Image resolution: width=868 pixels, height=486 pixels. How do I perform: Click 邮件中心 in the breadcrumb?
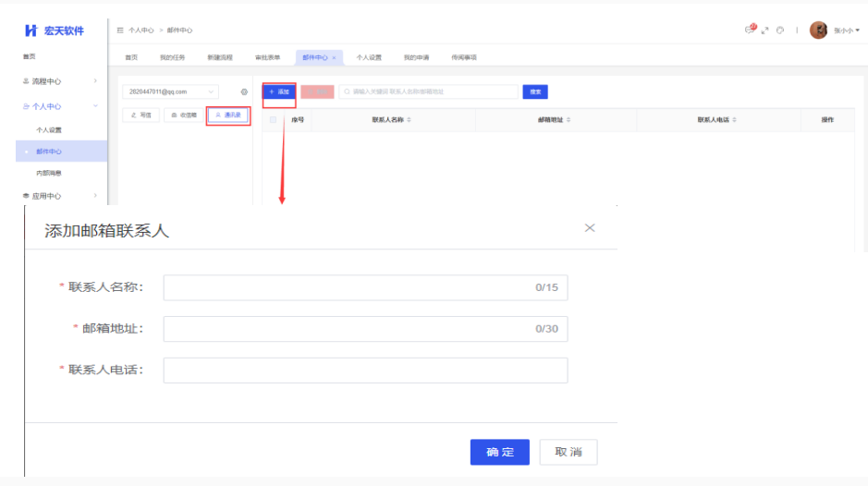point(179,30)
